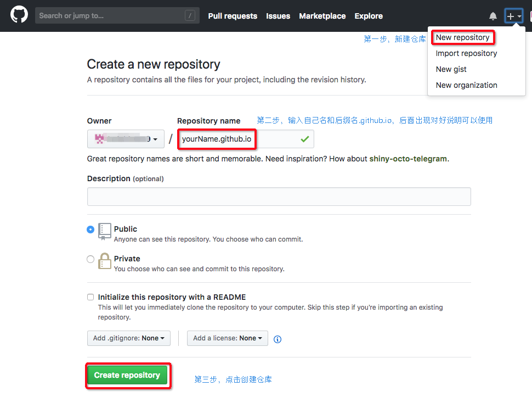
Task: Open the notifications bell
Action: tap(493, 16)
